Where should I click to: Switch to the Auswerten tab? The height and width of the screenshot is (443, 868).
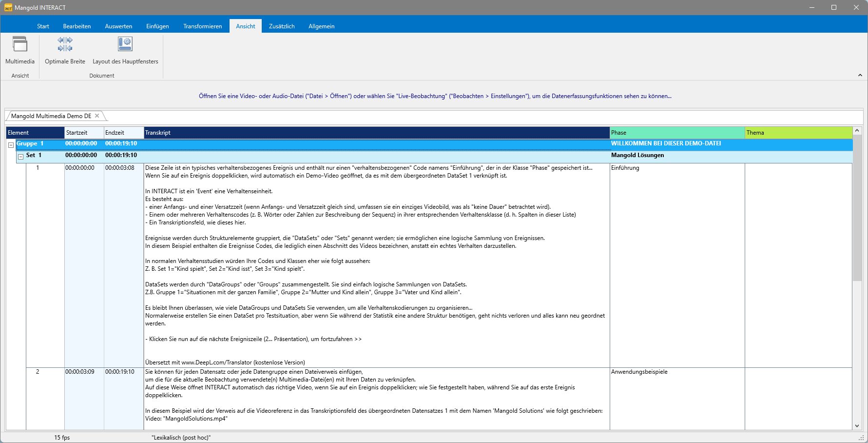coord(118,26)
